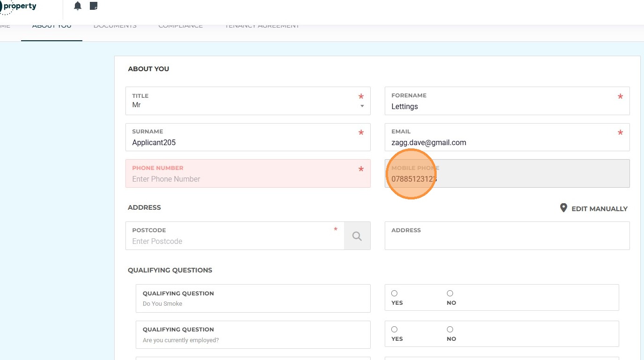Switch to the Documents tab
This screenshot has width=644, height=360.
(x=115, y=26)
